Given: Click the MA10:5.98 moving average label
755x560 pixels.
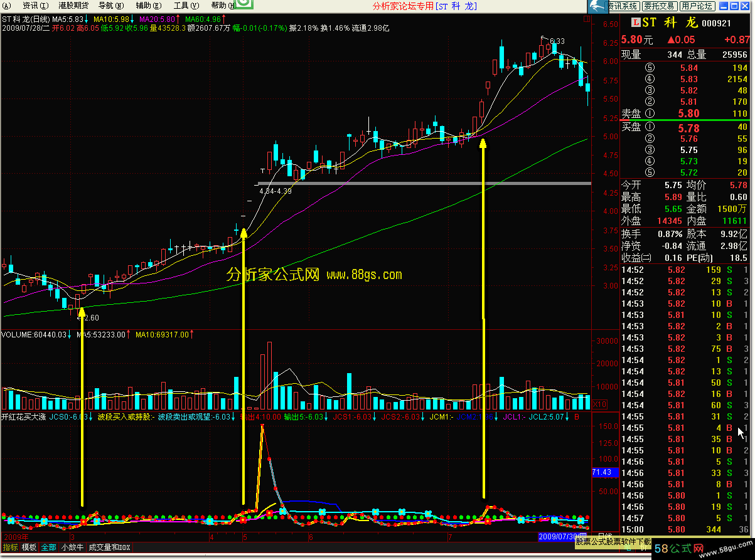Looking at the screenshot, I should pos(112,19).
